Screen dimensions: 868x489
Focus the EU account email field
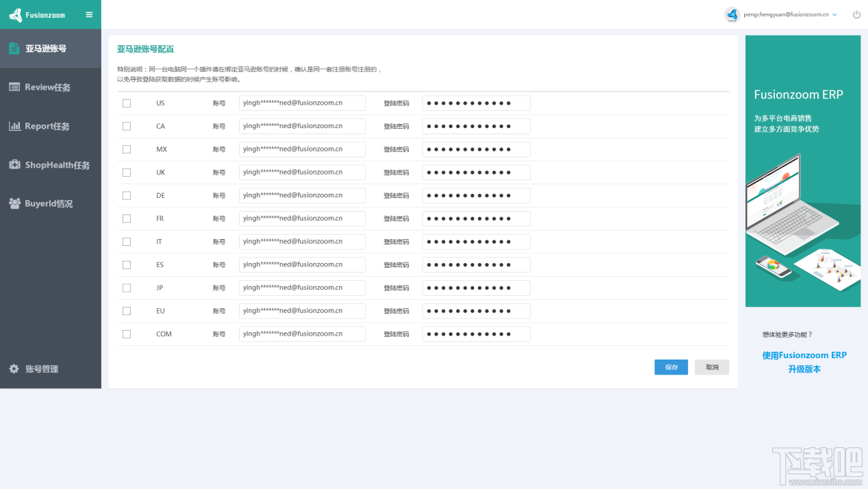302,311
